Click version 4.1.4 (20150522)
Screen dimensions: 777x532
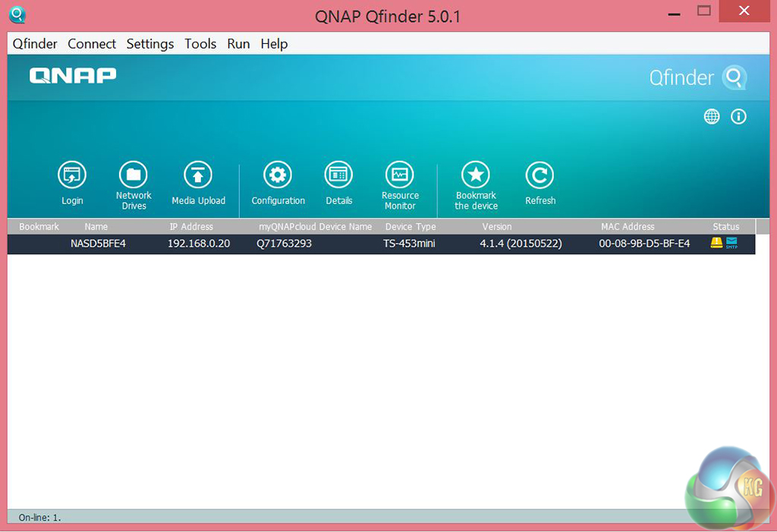[x=521, y=244]
